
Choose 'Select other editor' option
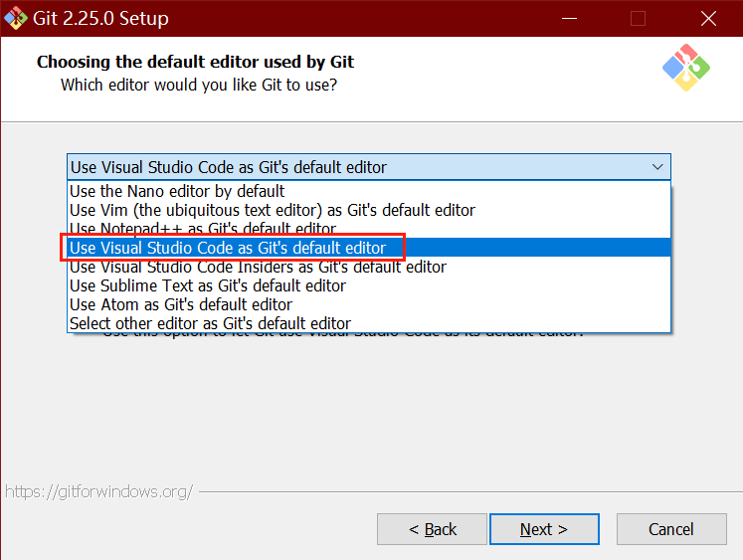tap(369, 323)
